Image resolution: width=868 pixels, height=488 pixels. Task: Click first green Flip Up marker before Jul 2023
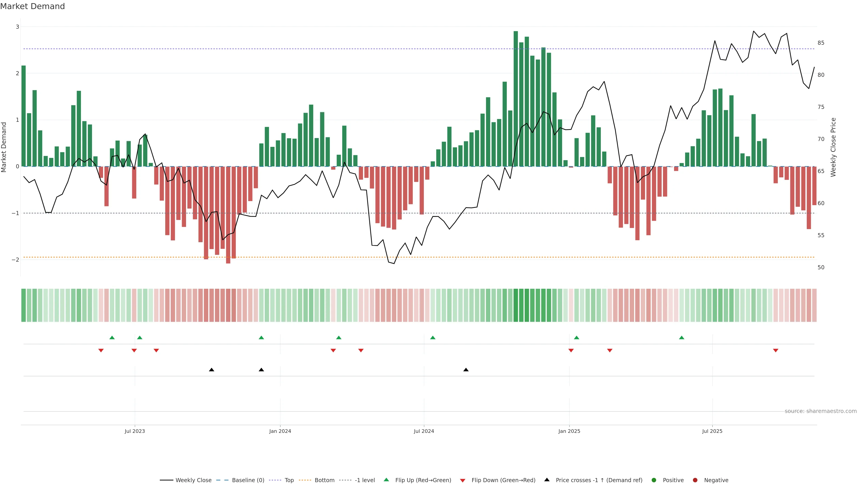click(x=112, y=338)
